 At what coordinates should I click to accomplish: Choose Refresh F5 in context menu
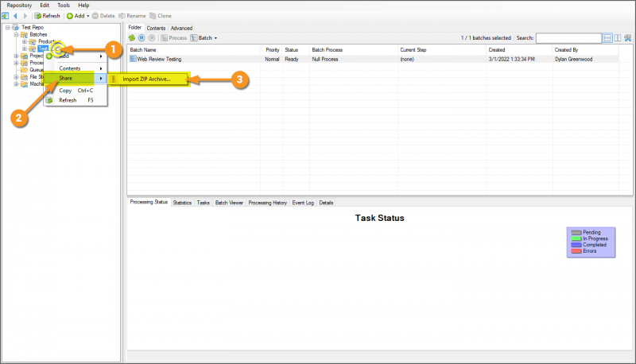(76, 100)
